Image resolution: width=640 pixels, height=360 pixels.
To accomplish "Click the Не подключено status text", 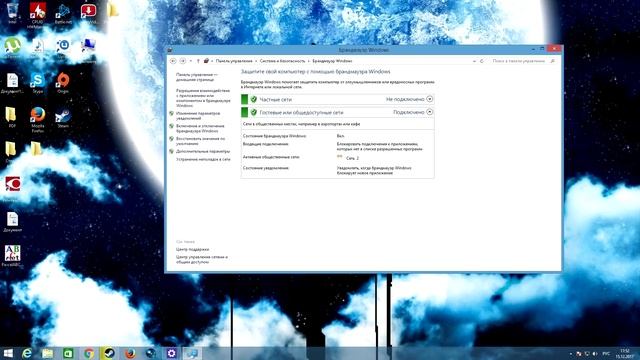I will coord(405,99).
